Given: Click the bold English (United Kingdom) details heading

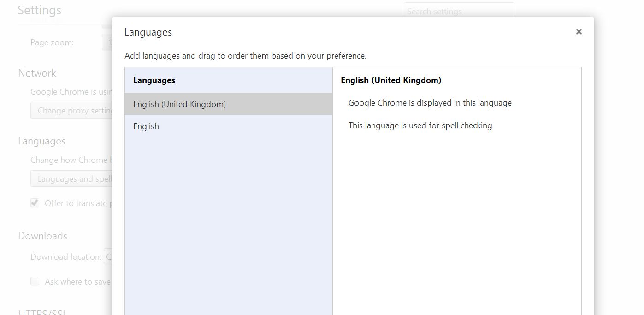Looking at the screenshot, I should tap(391, 80).
